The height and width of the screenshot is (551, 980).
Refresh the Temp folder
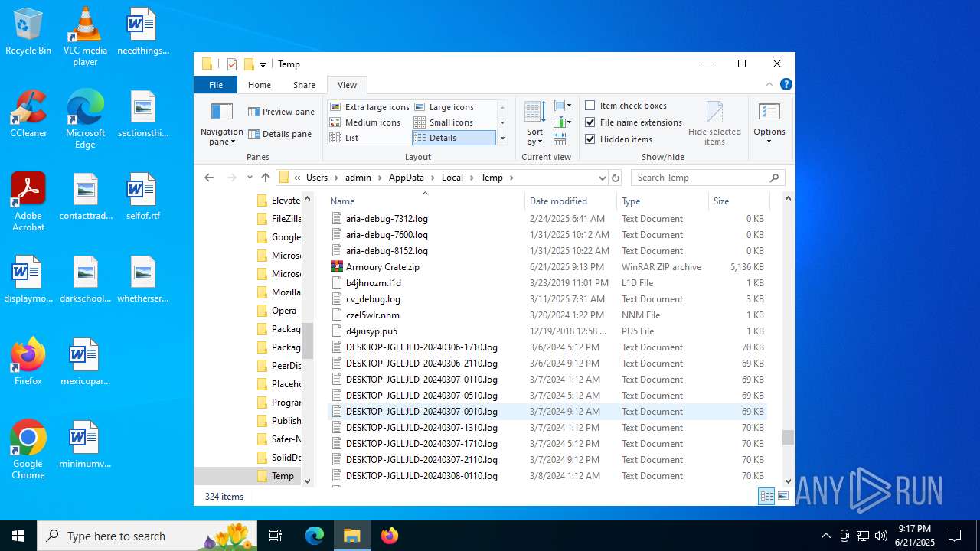point(615,178)
